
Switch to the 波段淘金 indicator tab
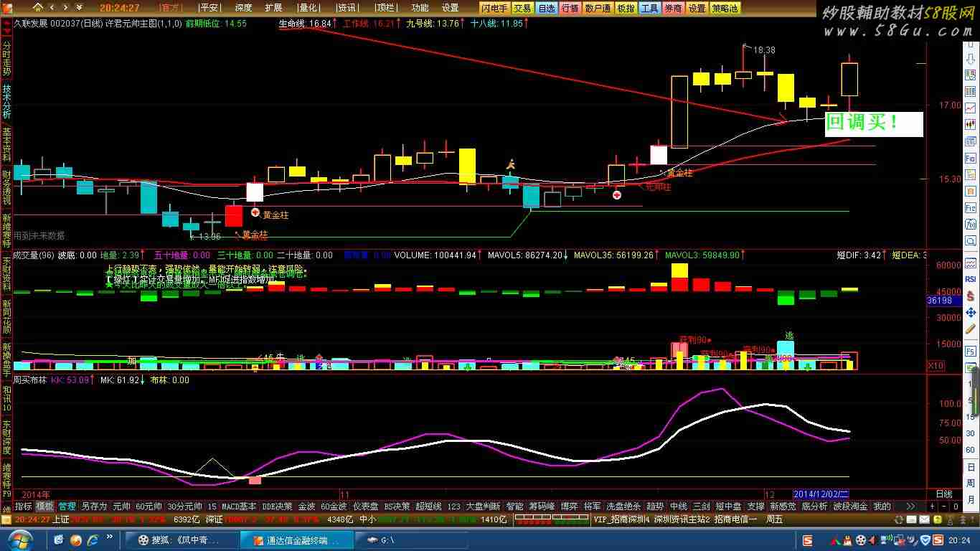pyautogui.click(x=850, y=507)
